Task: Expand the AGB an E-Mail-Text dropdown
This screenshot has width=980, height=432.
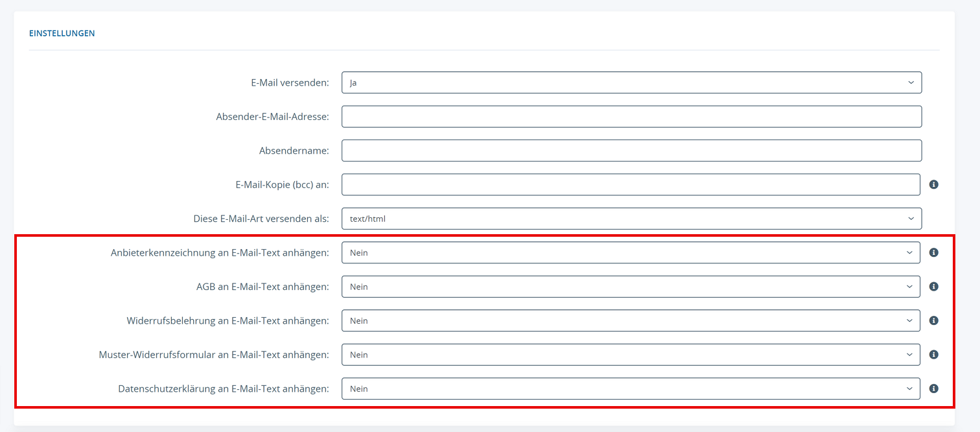Action: pos(630,287)
